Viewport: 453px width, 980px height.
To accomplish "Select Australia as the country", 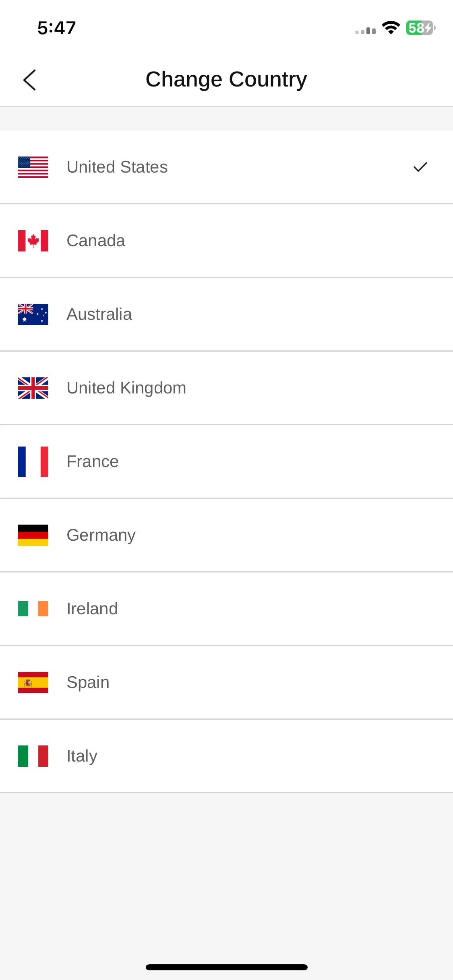I will 226,314.
